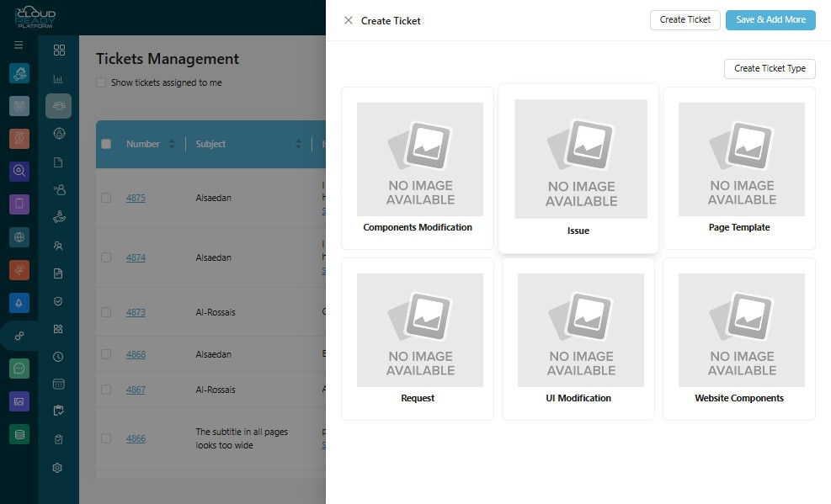Open the calendar icon in the submenu
This screenshot has width=831, height=504.
pyautogui.click(x=58, y=384)
